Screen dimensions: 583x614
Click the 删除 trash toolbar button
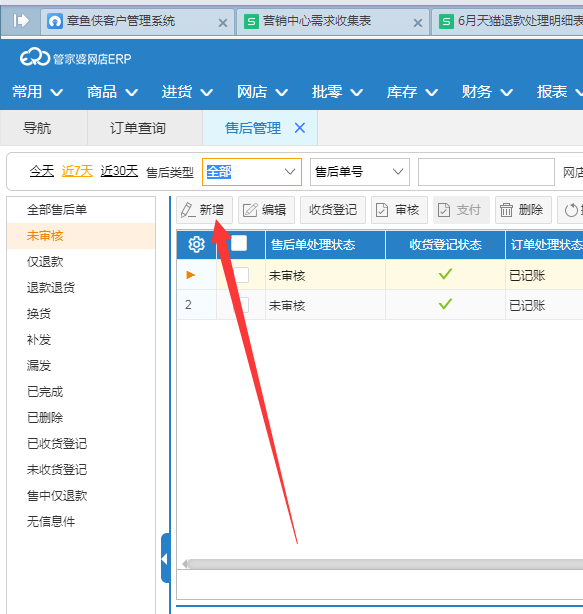pos(523,210)
